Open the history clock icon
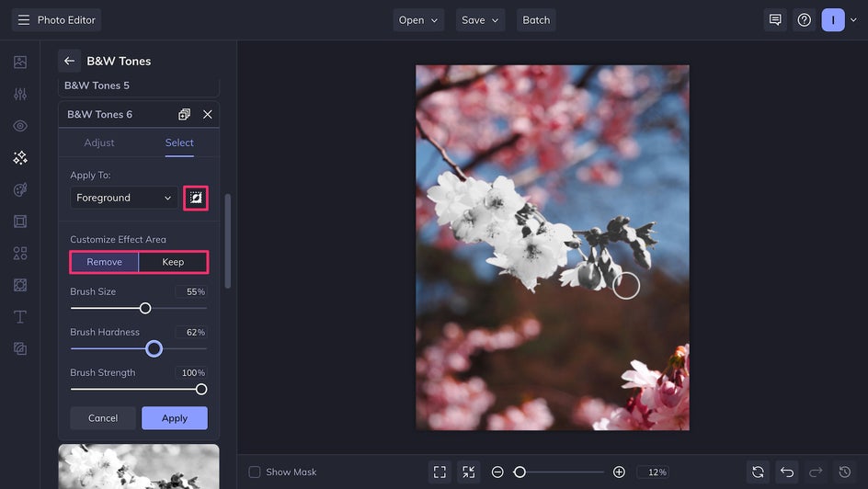Image resolution: width=868 pixels, height=489 pixels. pos(845,472)
